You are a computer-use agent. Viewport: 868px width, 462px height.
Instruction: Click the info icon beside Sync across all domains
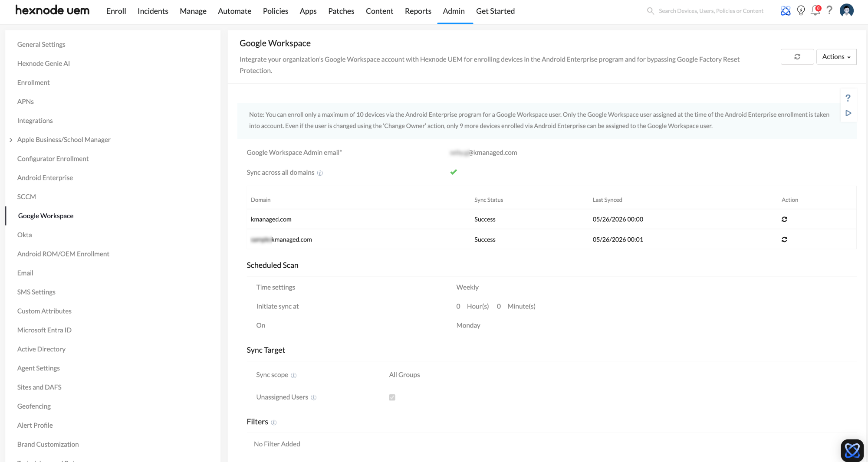(320, 173)
